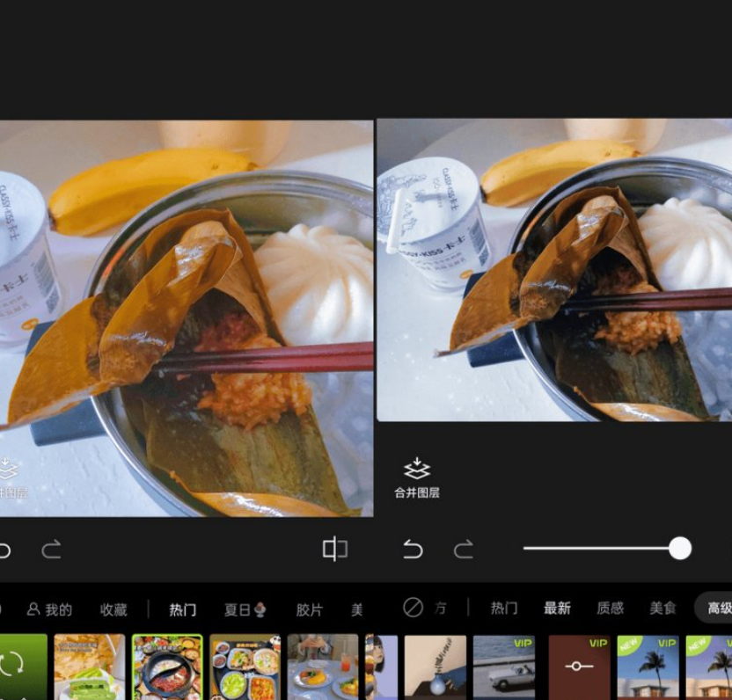The image size is (732, 700).
Task: Select the no-filter circle-slash icon
Action: [413, 608]
